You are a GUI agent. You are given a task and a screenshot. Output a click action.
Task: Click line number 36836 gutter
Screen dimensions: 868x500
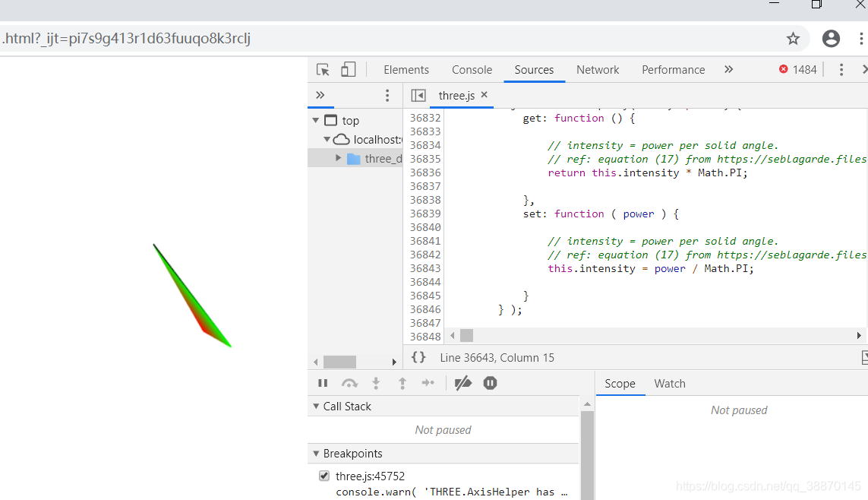point(425,172)
